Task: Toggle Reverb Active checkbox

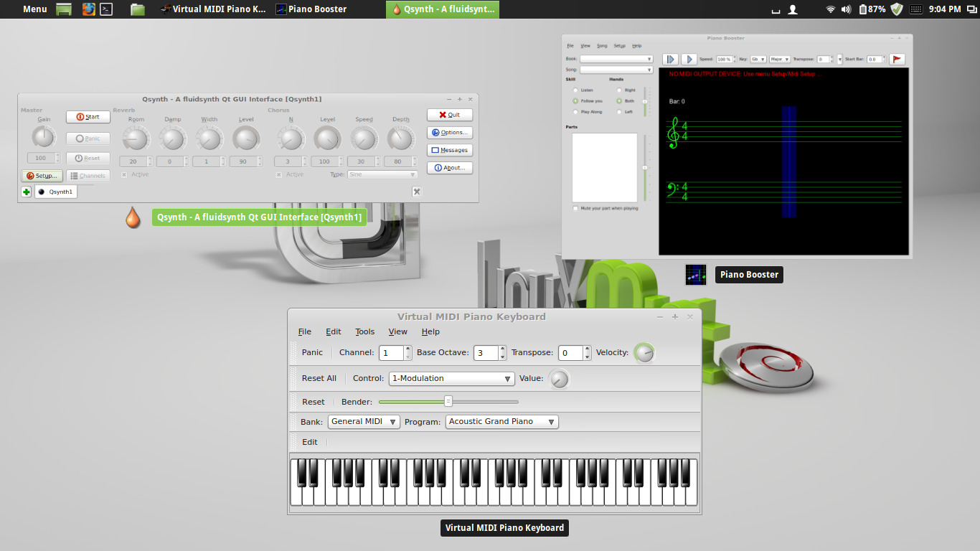Action: click(124, 174)
